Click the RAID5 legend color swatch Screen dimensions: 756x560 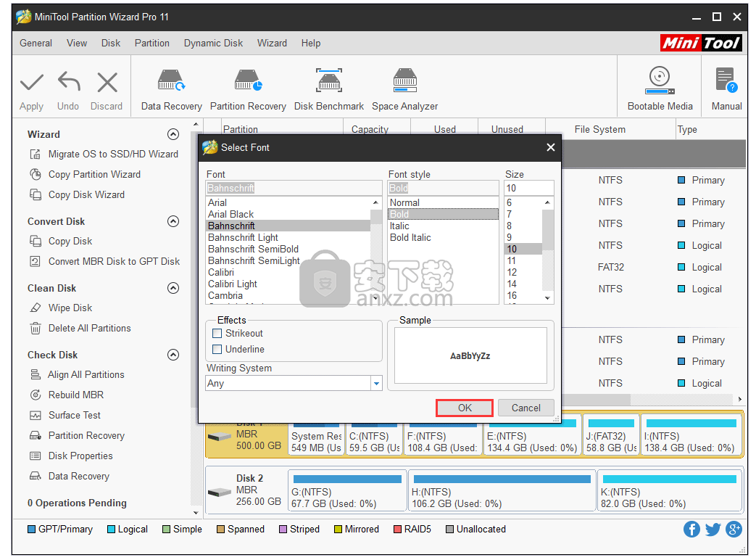coord(397,529)
